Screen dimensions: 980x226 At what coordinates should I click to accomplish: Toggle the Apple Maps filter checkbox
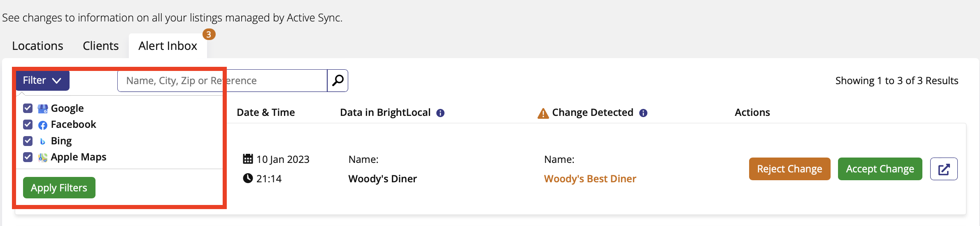click(x=28, y=157)
